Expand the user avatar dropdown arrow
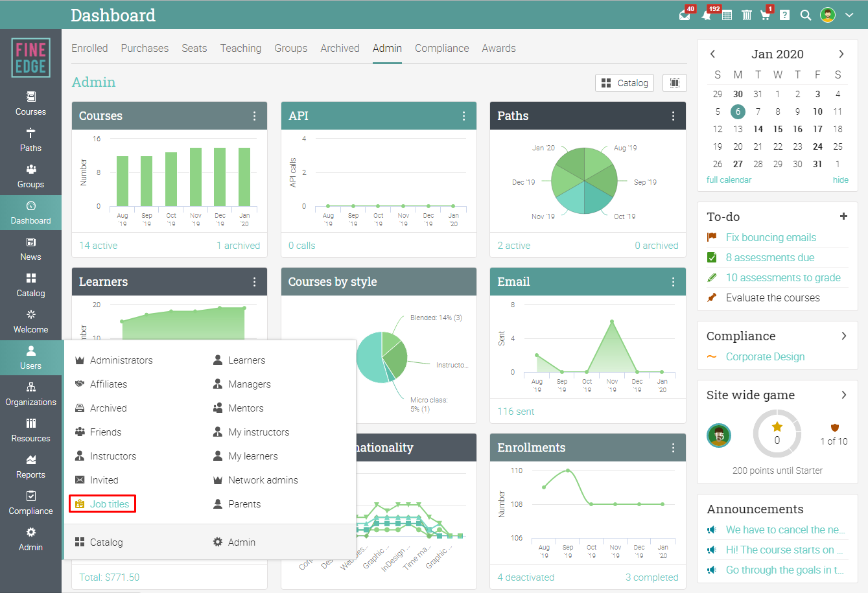The width and height of the screenshot is (868, 593). [849, 15]
